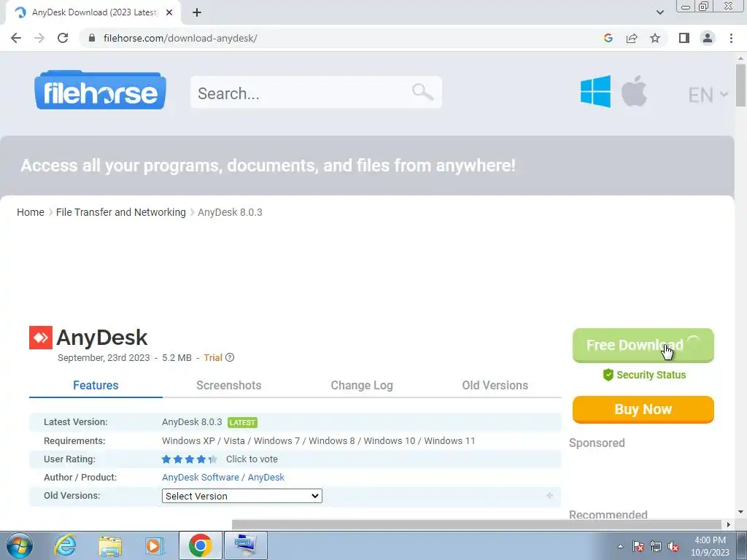The width and height of the screenshot is (747, 560).
Task: Switch to the Screenshots tab
Action: 228,385
